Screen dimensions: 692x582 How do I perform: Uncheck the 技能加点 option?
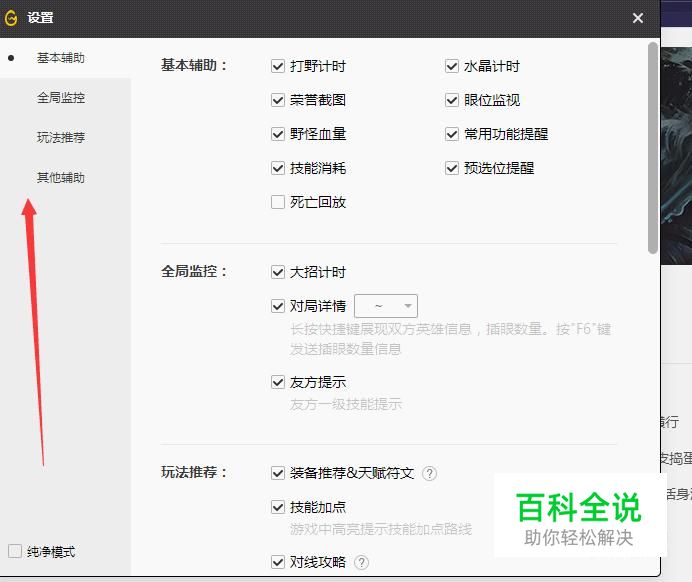pyautogui.click(x=278, y=507)
